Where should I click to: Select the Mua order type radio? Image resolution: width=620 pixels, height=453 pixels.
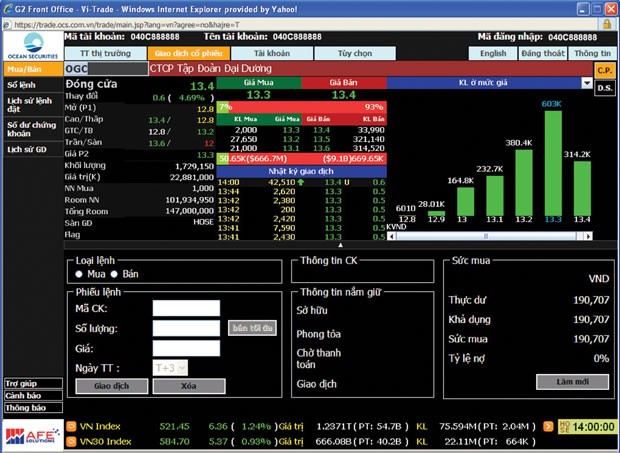(x=80, y=273)
